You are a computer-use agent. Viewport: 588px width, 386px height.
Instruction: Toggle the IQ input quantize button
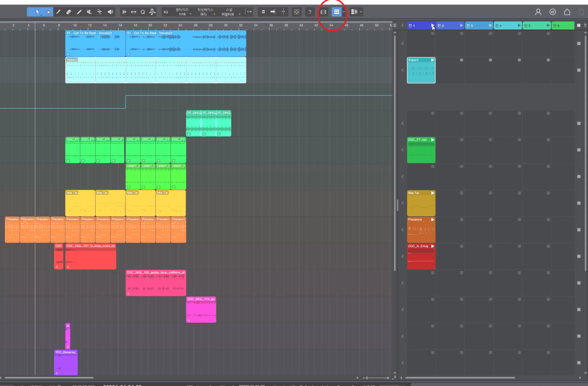[166, 12]
